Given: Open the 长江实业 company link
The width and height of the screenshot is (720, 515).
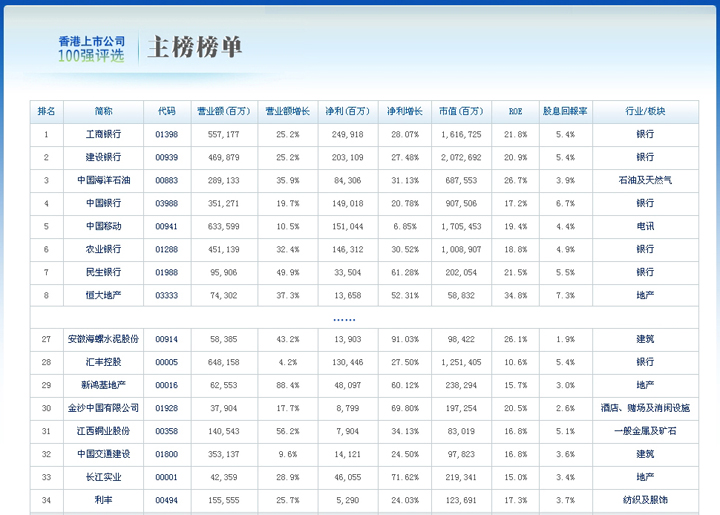Looking at the screenshot, I should [104, 477].
